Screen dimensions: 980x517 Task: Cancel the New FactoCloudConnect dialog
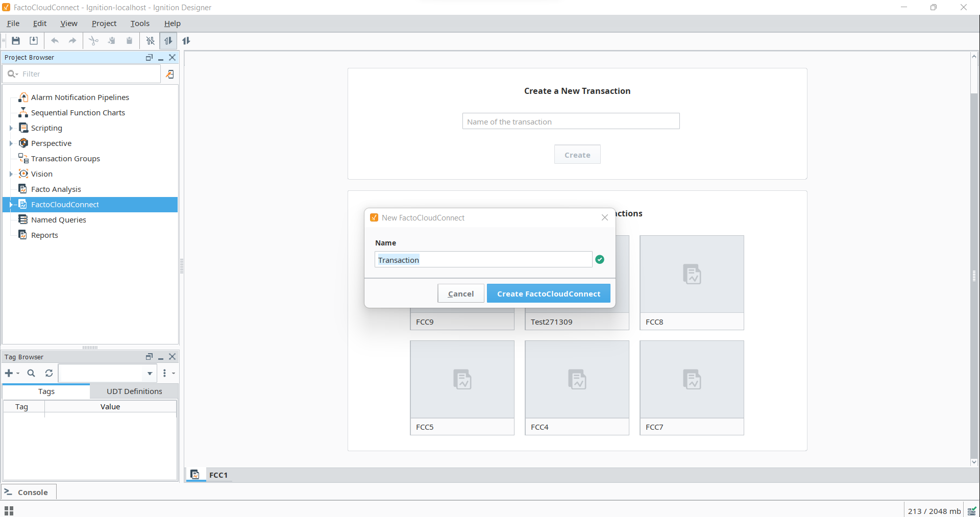click(461, 293)
